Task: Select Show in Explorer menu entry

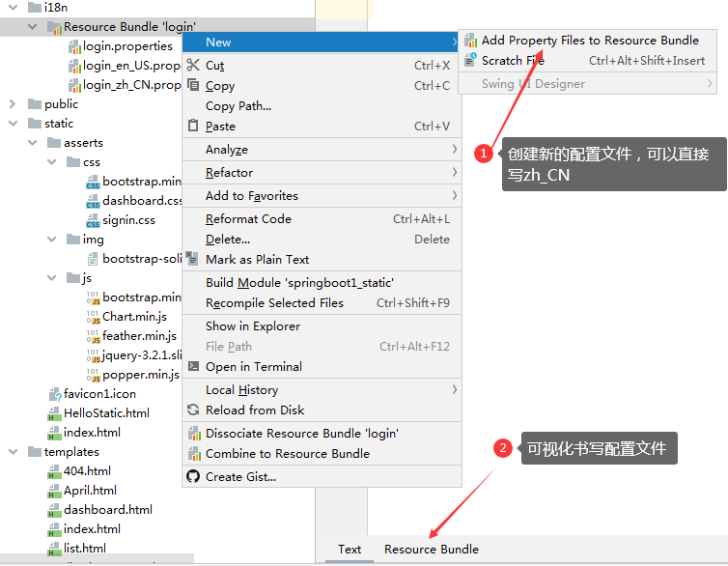Action: 252,326
